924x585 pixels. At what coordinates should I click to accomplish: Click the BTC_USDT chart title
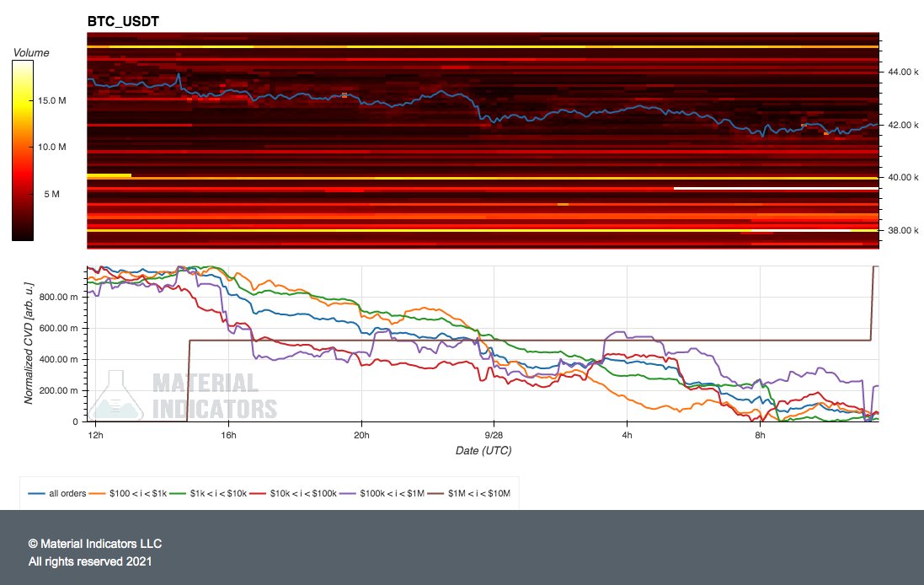[x=123, y=21]
